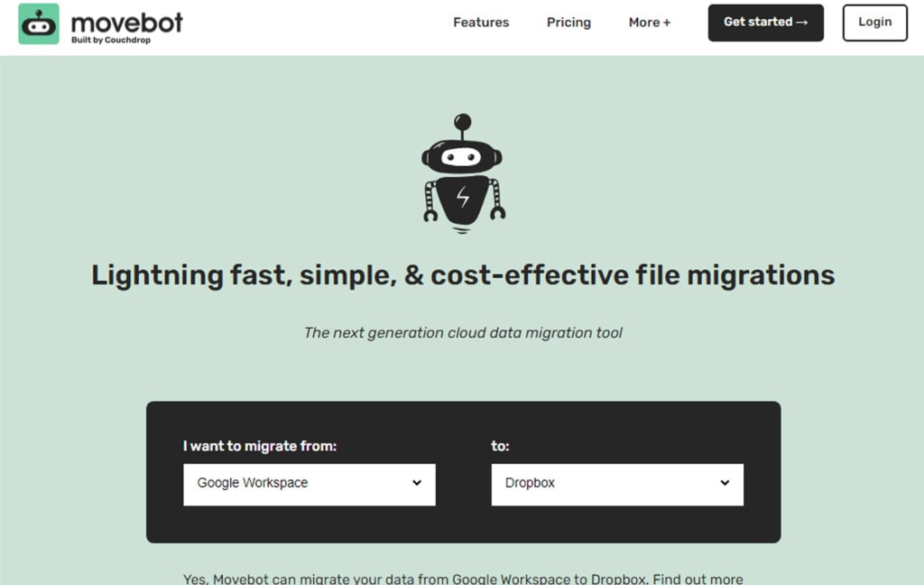Open the destination dropdown showing Dropbox

tap(617, 484)
